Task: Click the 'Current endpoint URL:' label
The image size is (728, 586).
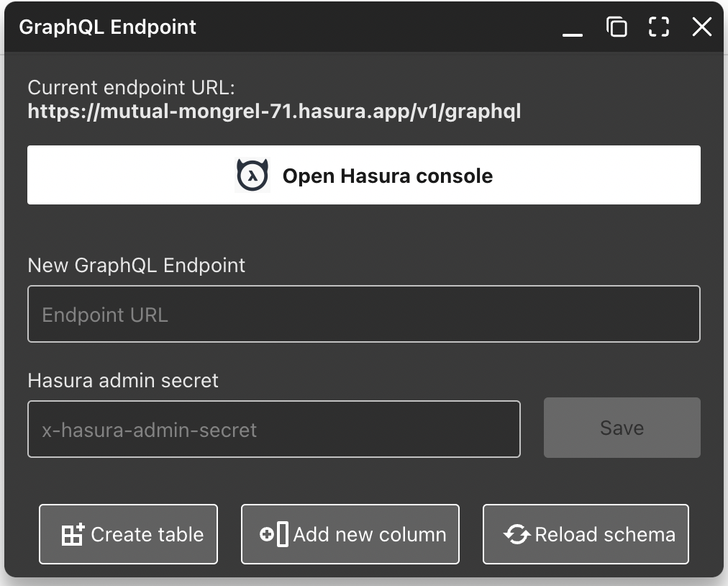Action: tap(132, 88)
